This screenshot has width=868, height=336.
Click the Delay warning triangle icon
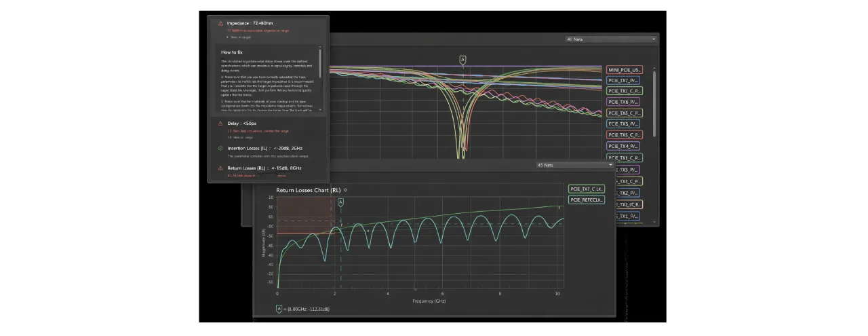coord(220,124)
